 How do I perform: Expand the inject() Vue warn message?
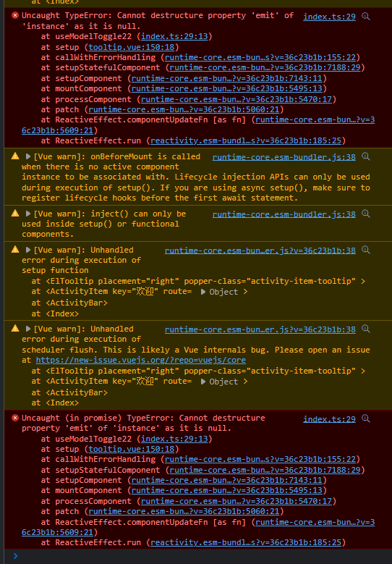28,214
